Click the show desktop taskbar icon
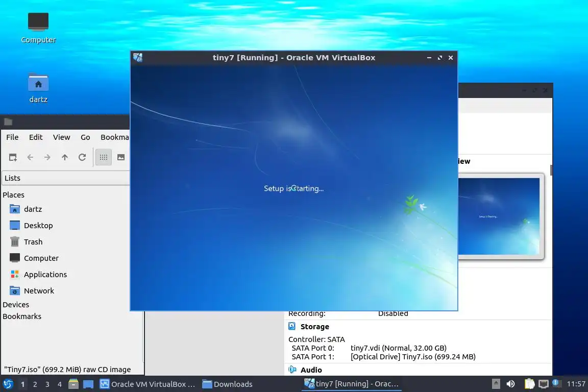588x392 pixels. click(x=88, y=384)
